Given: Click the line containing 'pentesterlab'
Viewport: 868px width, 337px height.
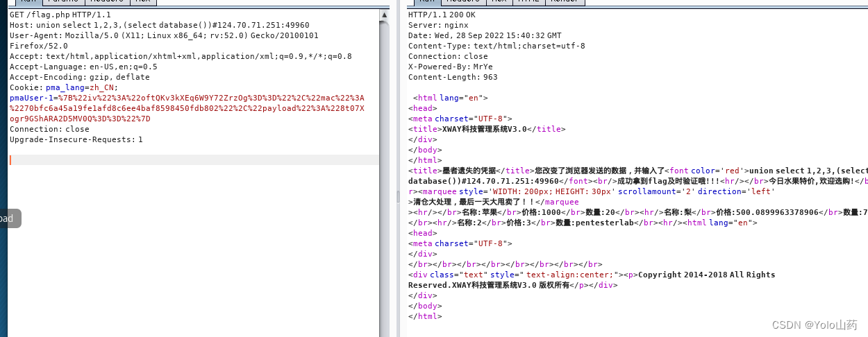Looking at the screenshot, I should click(x=583, y=223).
